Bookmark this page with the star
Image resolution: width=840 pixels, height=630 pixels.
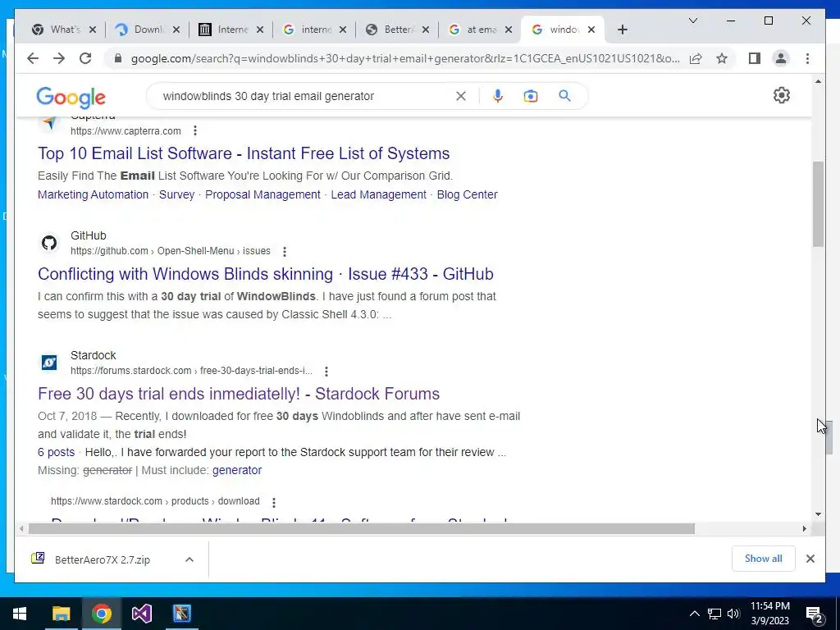coord(722,58)
